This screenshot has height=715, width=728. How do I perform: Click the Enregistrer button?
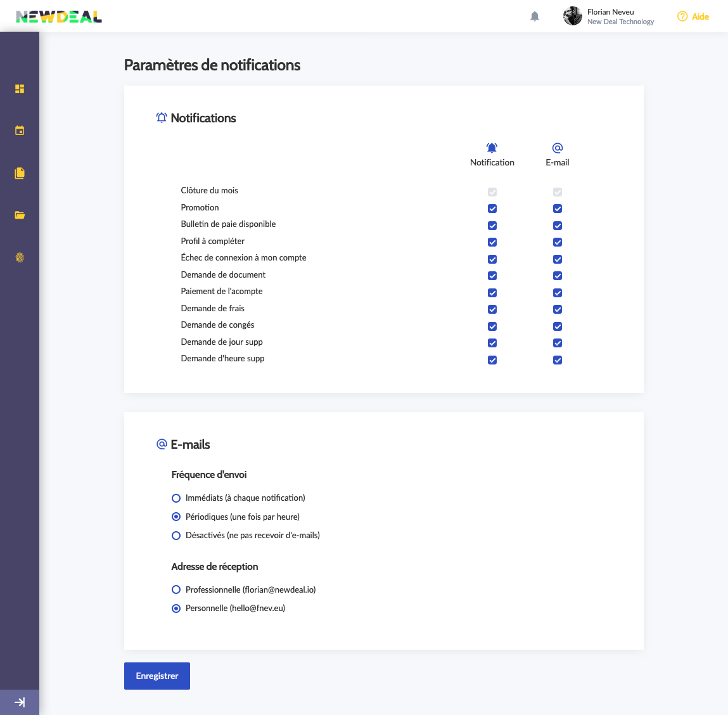click(157, 676)
